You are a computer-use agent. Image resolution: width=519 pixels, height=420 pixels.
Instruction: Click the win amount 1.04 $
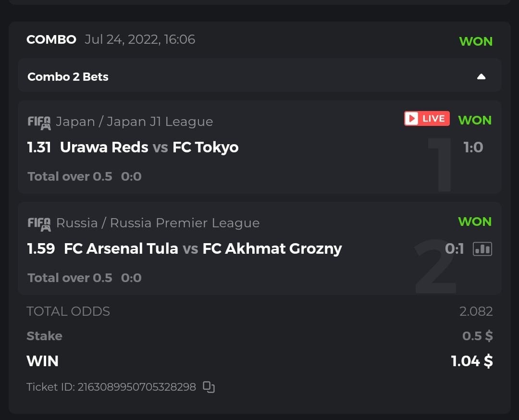[472, 361]
